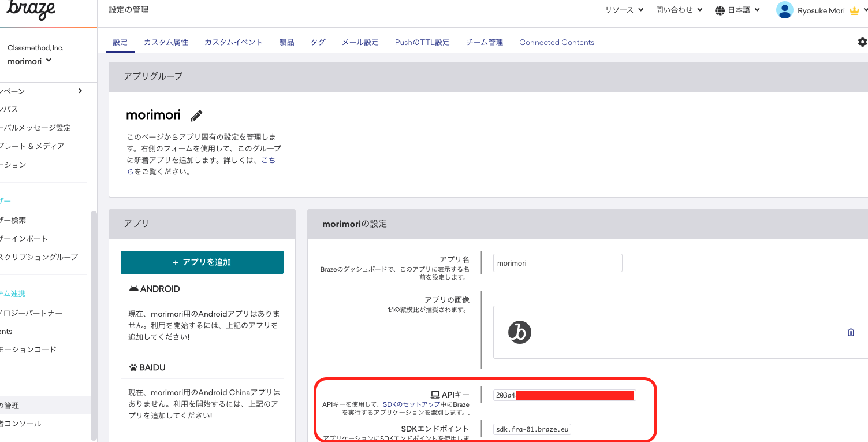Image resolution: width=868 pixels, height=442 pixels.
Task: Click the Android robot icon in the app list
Action: coord(135,288)
